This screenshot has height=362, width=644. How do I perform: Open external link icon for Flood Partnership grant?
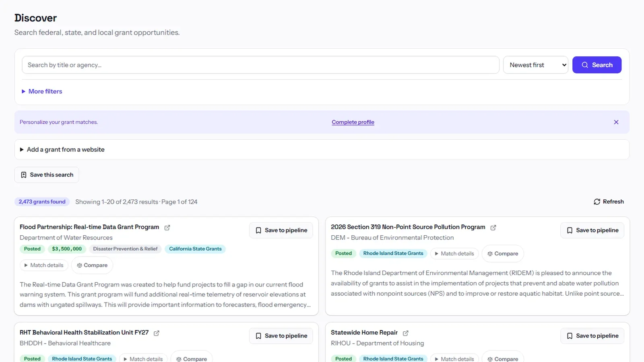pyautogui.click(x=167, y=228)
